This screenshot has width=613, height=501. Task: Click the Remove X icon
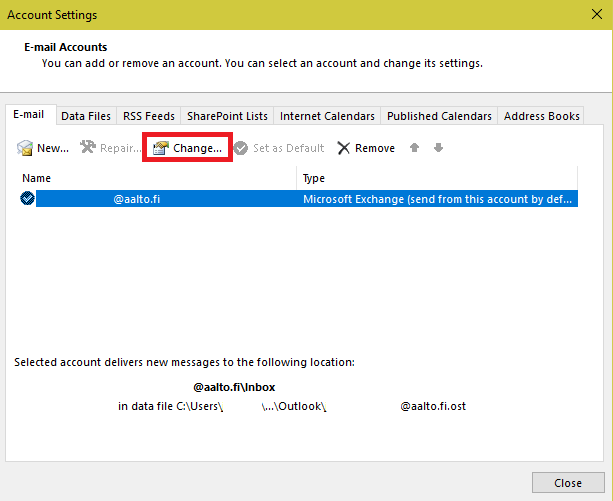coord(344,148)
